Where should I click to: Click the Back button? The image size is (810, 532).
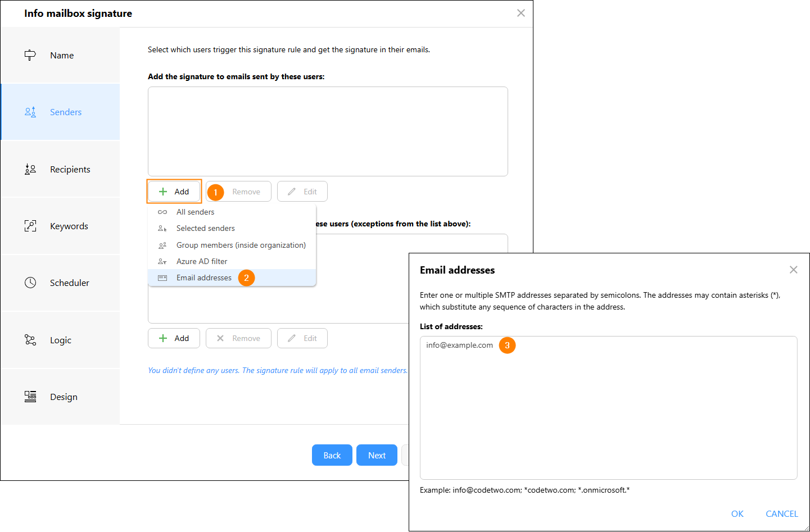click(332, 455)
